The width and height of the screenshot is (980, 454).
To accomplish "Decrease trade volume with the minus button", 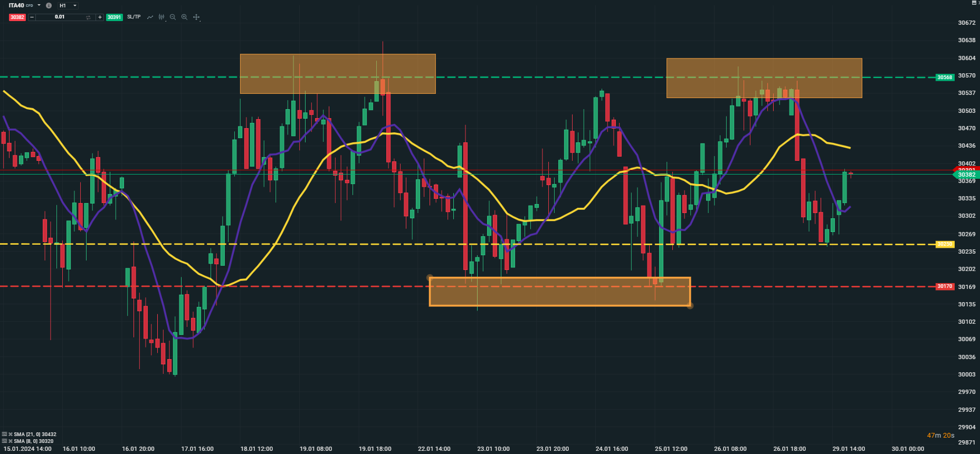I will coord(32,17).
